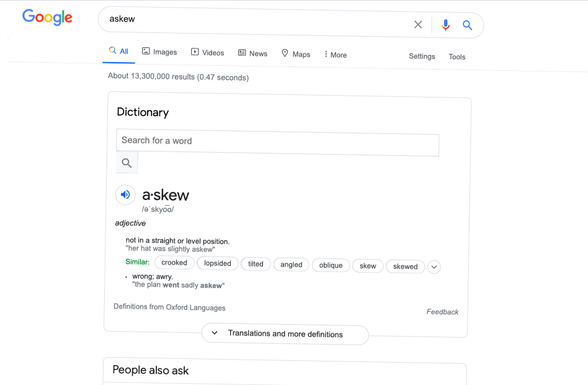Switch to the News tab
Viewport: 588px width, 385px height.
click(252, 53)
